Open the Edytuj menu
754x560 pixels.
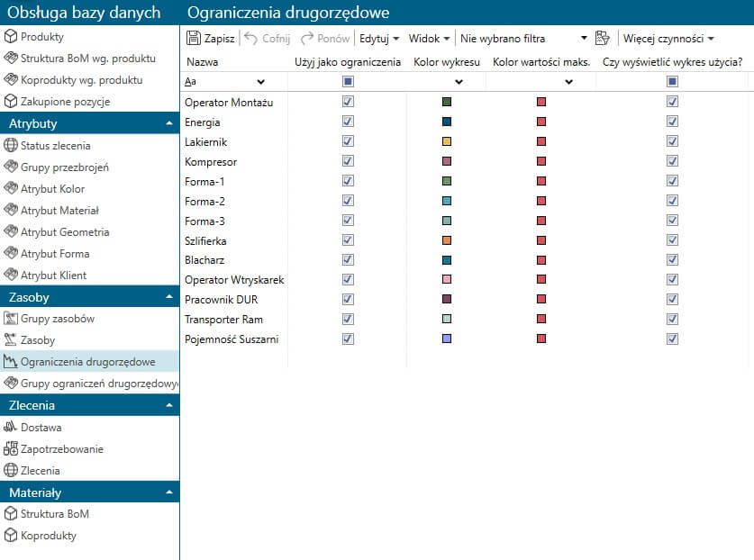tap(379, 38)
